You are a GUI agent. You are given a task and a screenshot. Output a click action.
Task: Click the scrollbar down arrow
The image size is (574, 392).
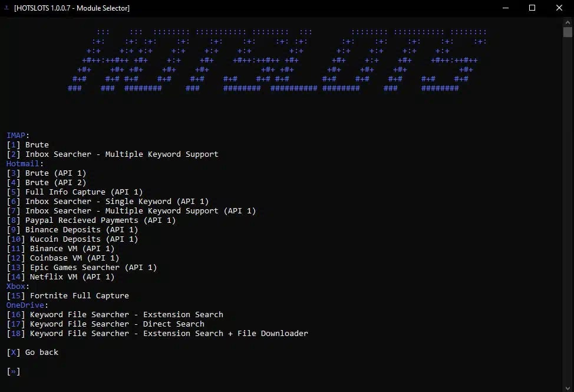(568, 388)
